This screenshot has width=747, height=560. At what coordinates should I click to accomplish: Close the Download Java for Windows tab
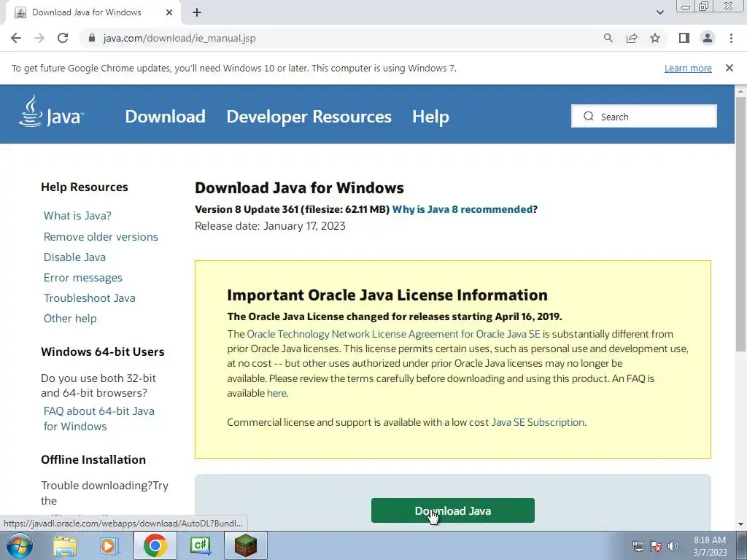tap(169, 12)
